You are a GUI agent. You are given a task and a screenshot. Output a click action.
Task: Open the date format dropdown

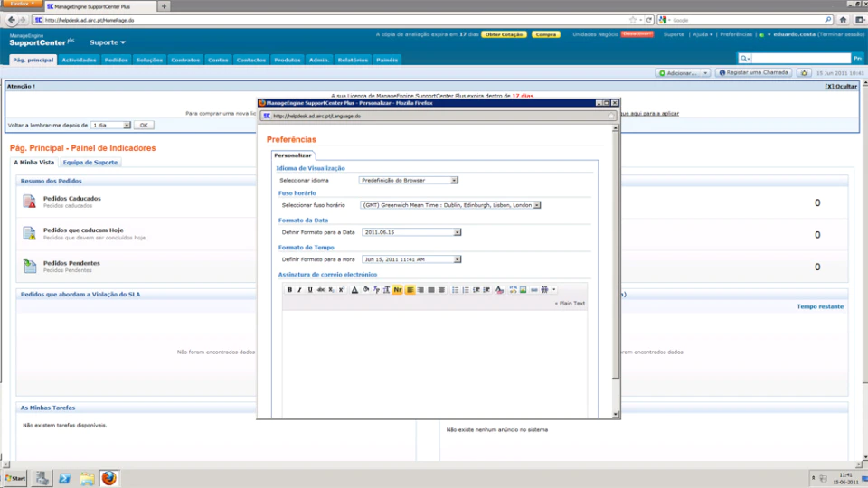[x=411, y=232]
